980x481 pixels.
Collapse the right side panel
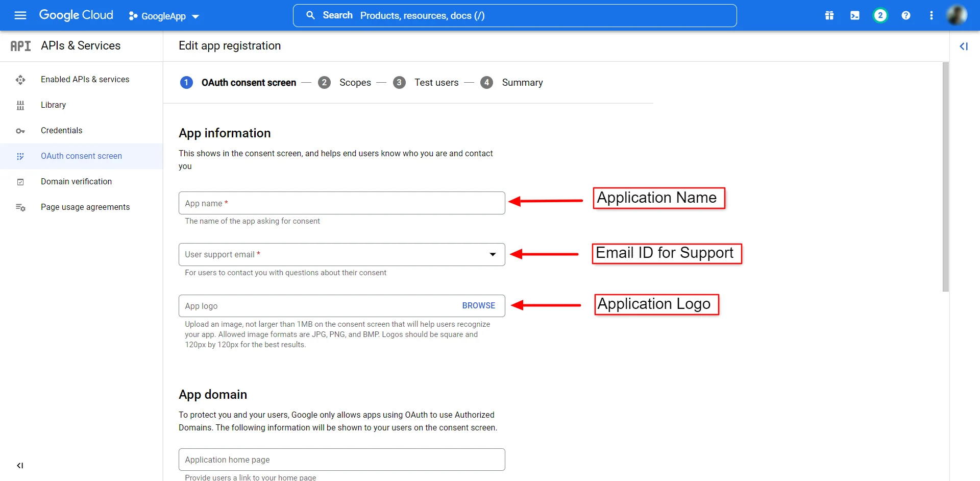pyautogui.click(x=964, y=46)
